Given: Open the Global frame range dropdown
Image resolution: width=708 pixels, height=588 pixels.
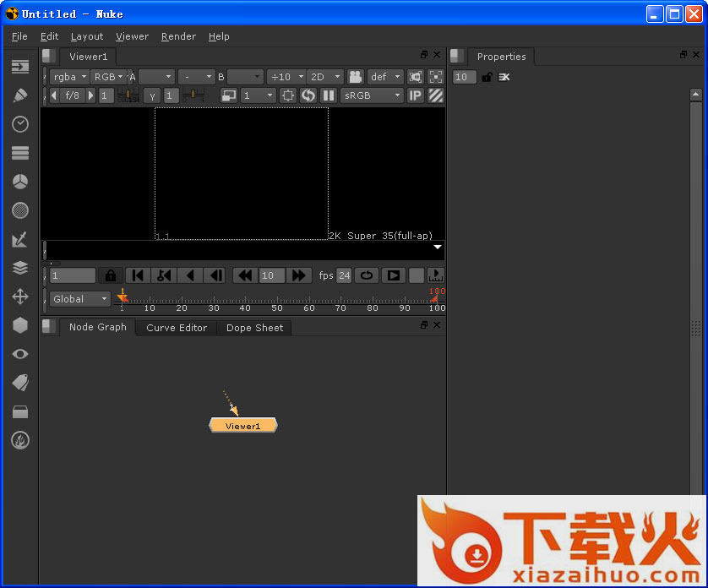Looking at the screenshot, I should [80, 298].
